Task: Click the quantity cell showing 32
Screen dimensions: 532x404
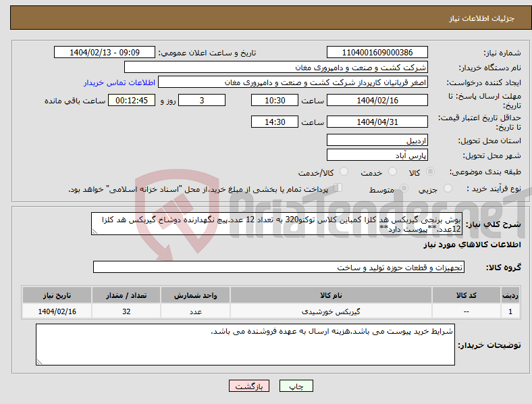Action: coord(126,311)
